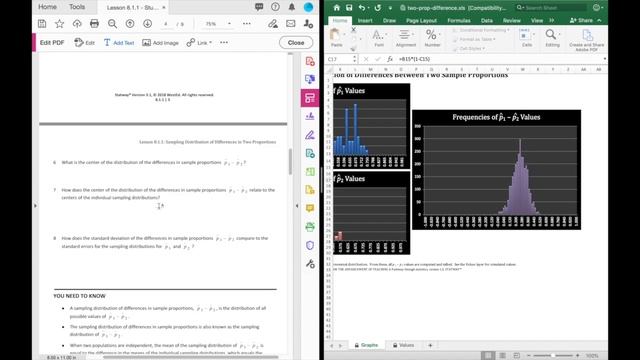The height and width of the screenshot is (360, 640).
Task: Click the highlighted Edit PDF icon in sidebar
Action: point(310,98)
